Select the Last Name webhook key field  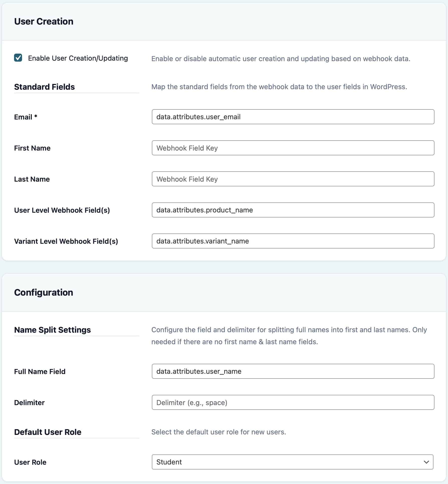(x=293, y=179)
